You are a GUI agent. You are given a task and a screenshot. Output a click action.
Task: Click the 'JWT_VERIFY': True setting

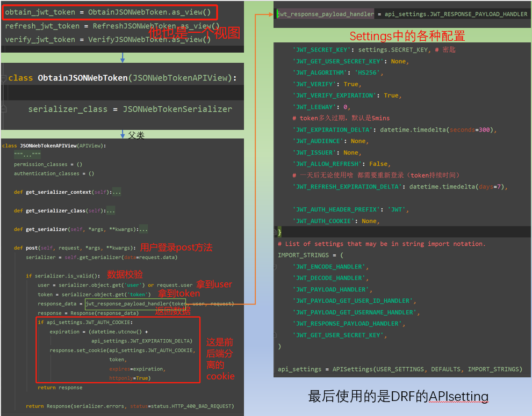click(327, 84)
